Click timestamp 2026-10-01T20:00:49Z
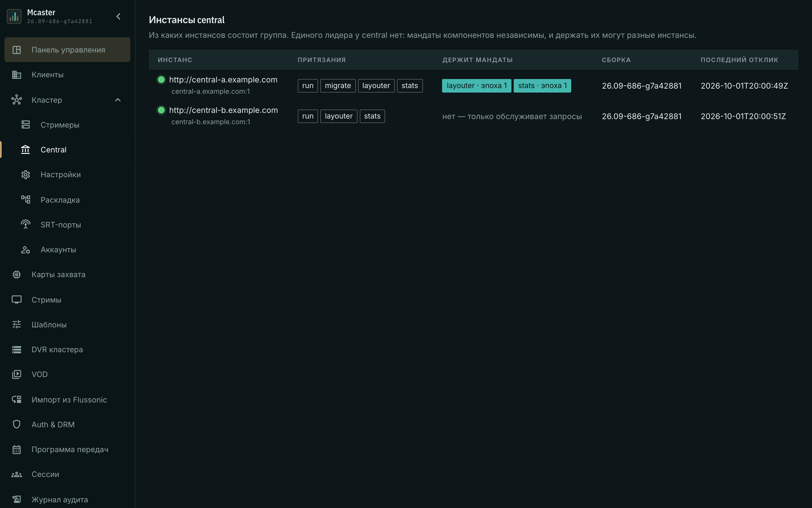812x508 pixels. click(x=744, y=86)
